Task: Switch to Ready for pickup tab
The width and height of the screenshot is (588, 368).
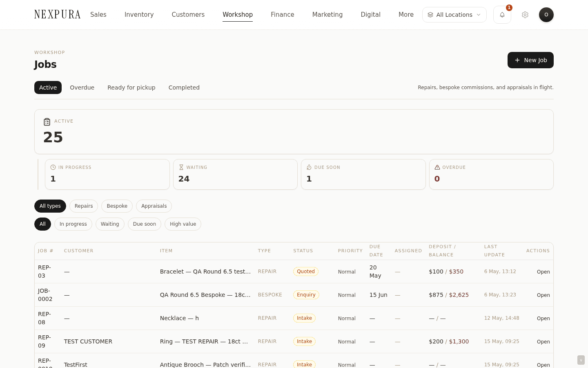Action: pyautogui.click(x=131, y=88)
